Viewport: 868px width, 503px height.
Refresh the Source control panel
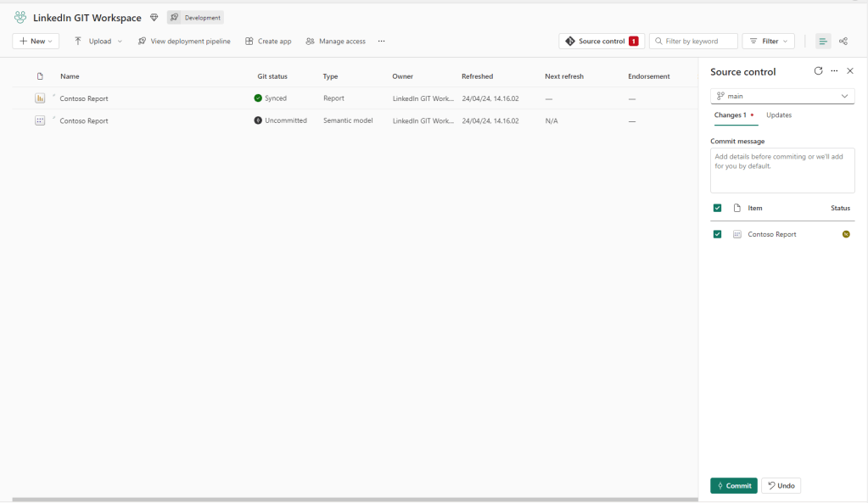click(817, 71)
